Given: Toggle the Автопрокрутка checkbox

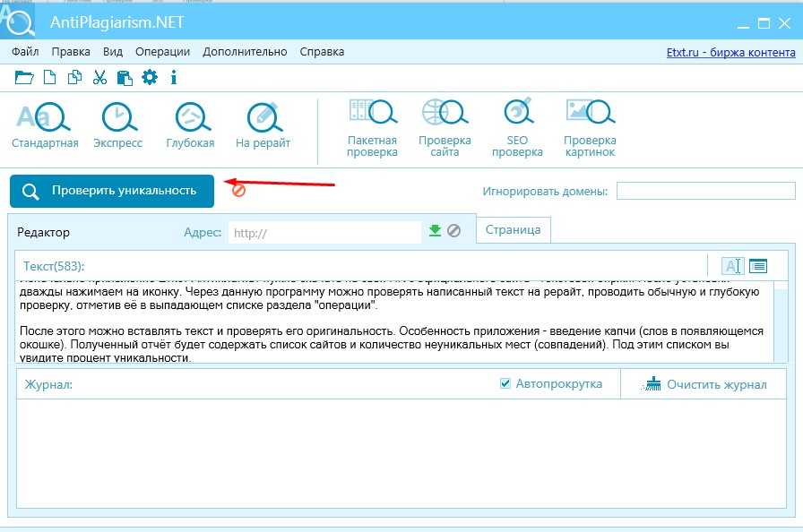Looking at the screenshot, I should click(505, 383).
